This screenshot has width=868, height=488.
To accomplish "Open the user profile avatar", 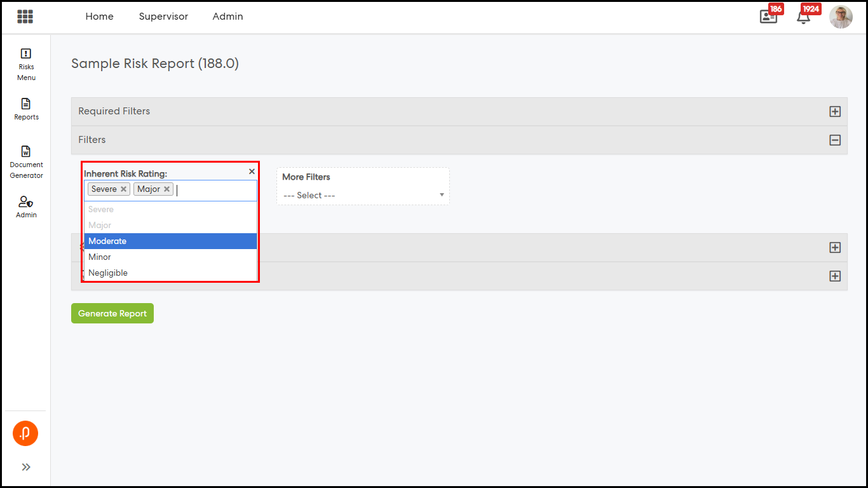I will pos(841,17).
